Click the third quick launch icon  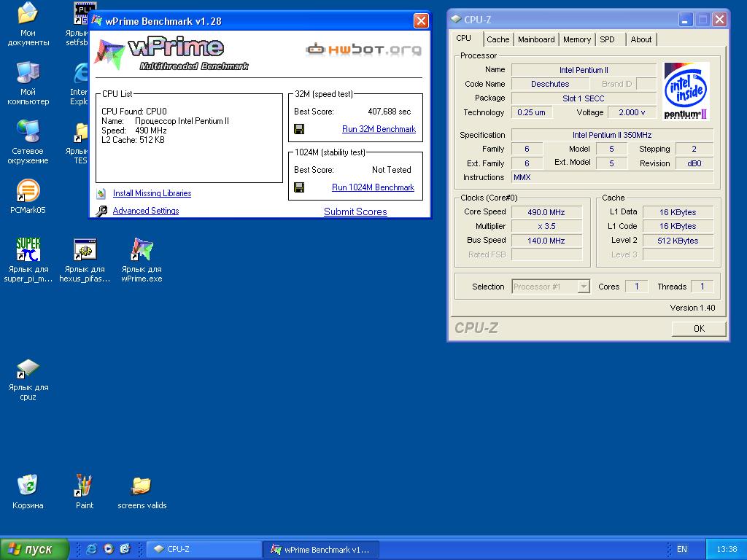[125, 549]
